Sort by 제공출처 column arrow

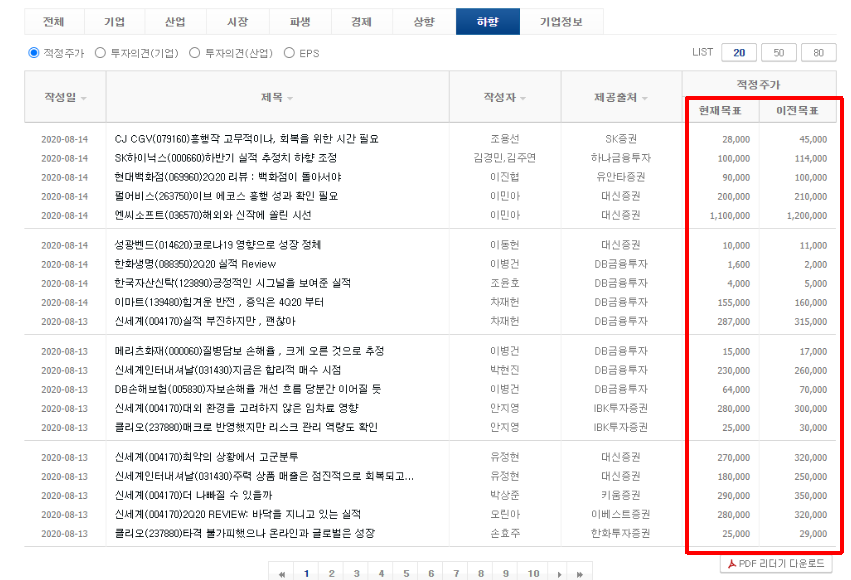pos(645,98)
